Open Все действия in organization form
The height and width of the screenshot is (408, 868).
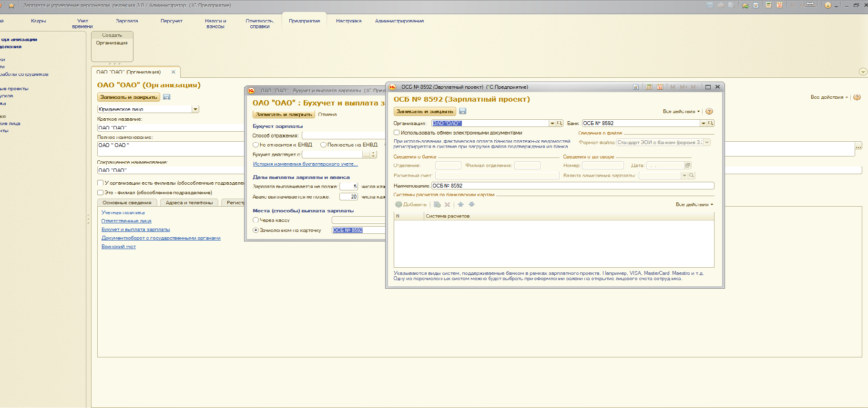[829, 97]
